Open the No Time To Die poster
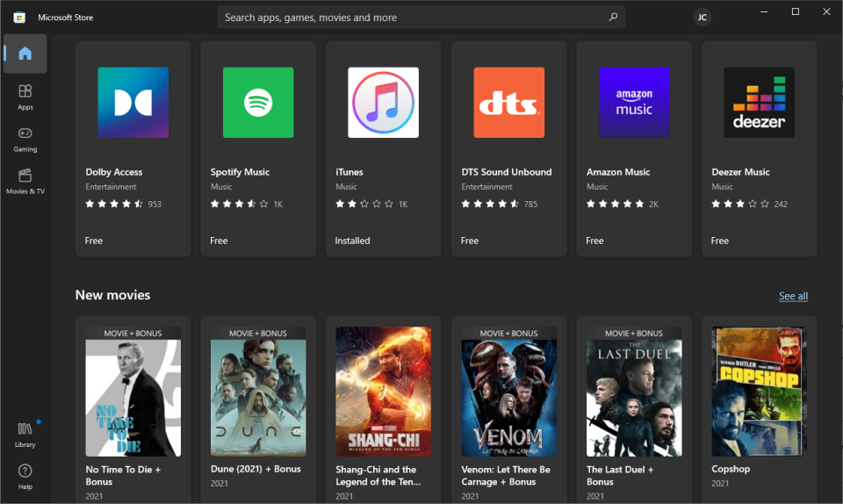 [133, 392]
